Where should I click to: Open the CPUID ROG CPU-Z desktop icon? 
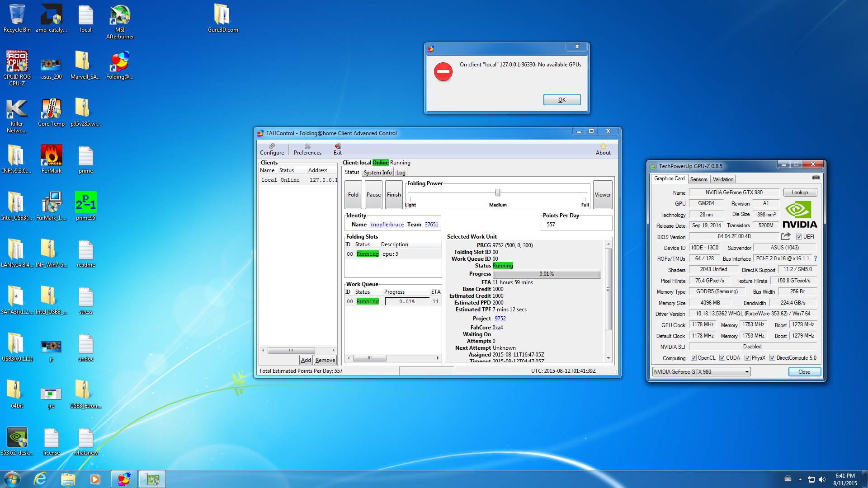pyautogui.click(x=17, y=69)
